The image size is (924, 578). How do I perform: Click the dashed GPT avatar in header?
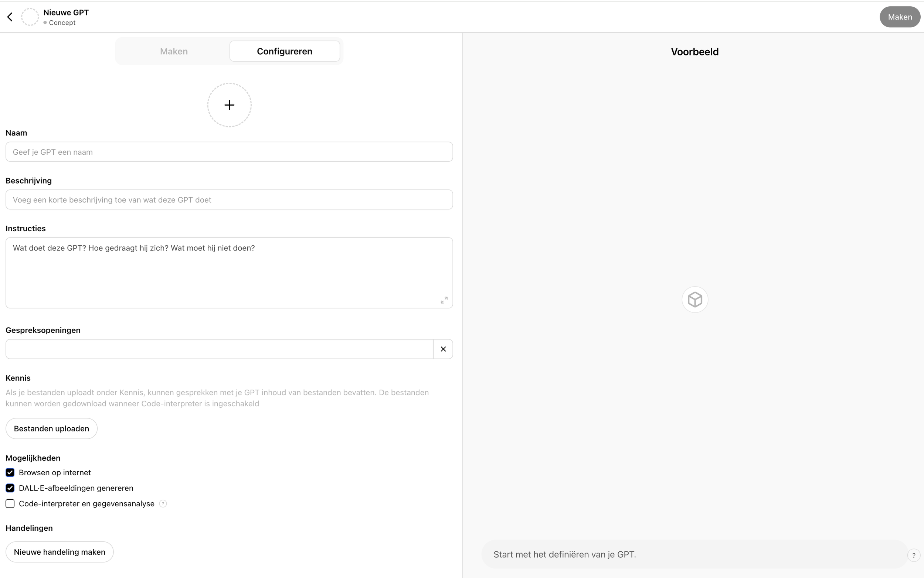(x=30, y=17)
